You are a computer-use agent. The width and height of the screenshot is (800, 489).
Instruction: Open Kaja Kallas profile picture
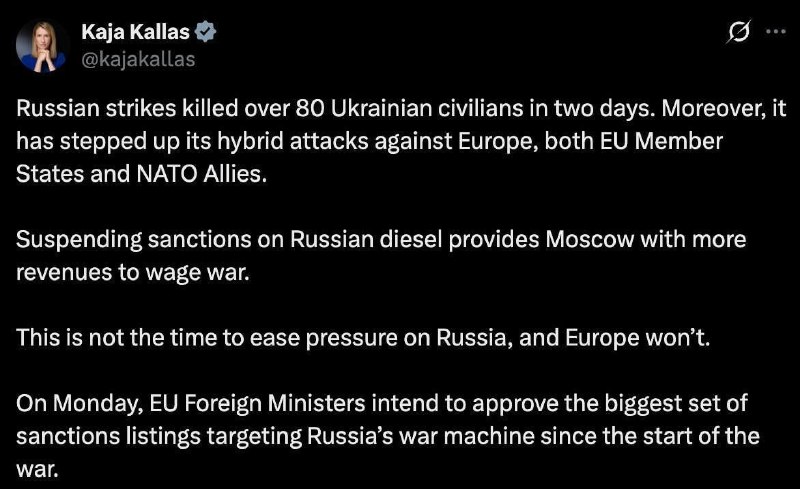point(42,47)
